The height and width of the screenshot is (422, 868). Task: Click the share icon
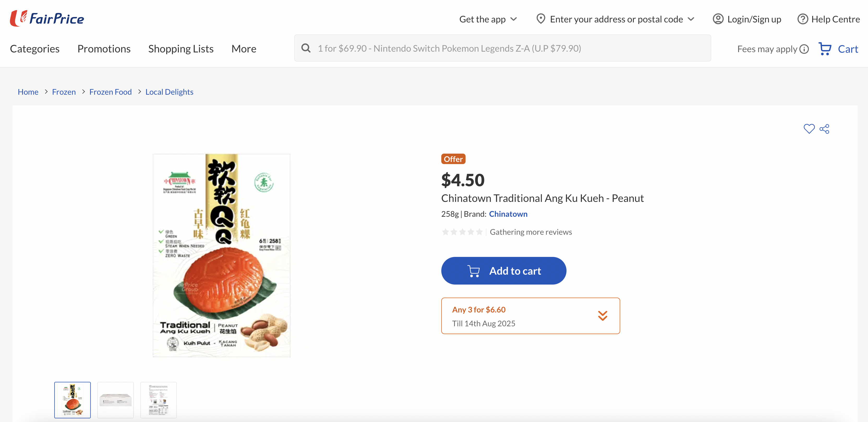coord(824,129)
